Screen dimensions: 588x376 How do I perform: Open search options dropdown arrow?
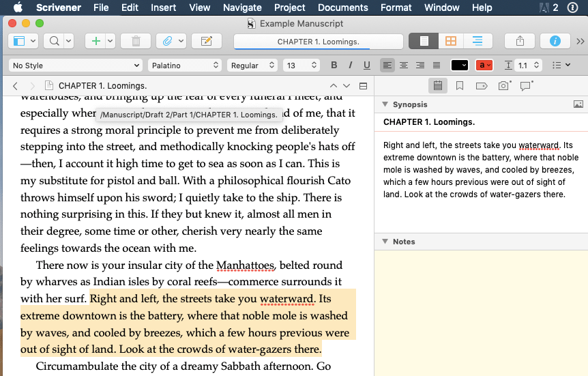pos(69,41)
